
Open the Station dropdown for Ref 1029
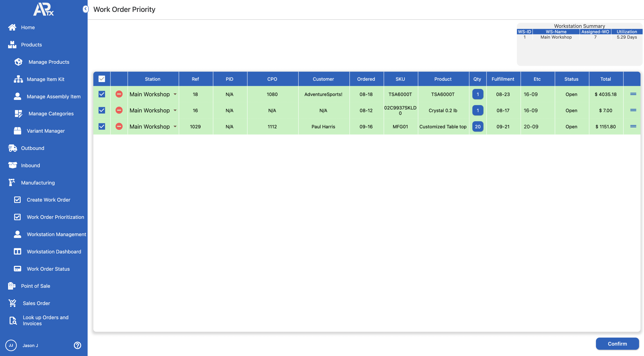point(175,126)
